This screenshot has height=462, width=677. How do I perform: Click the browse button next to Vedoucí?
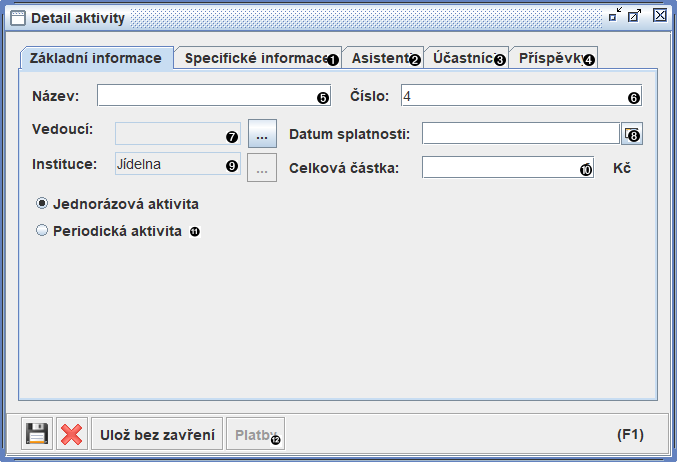(262, 134)
